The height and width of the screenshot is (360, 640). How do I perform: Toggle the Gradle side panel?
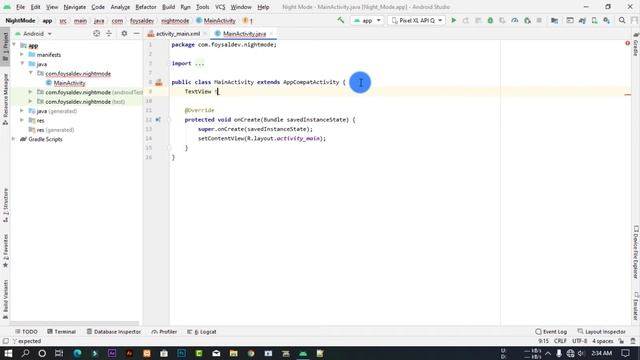636,44
